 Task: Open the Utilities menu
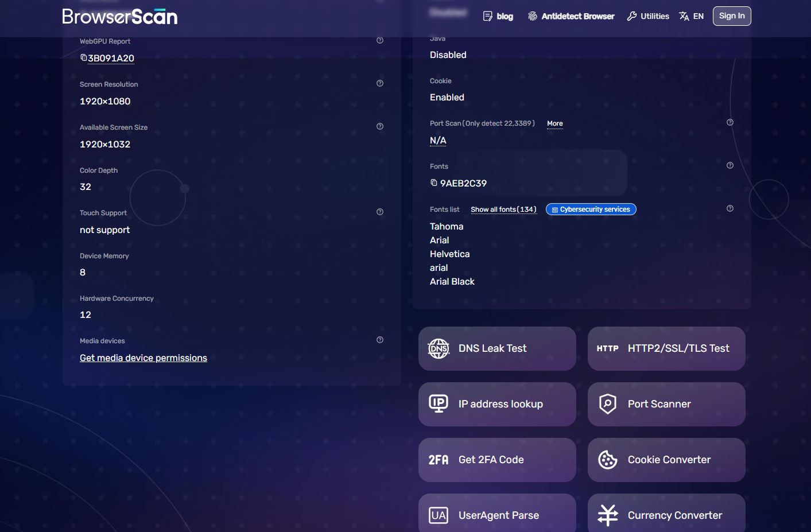click(648, 16)
